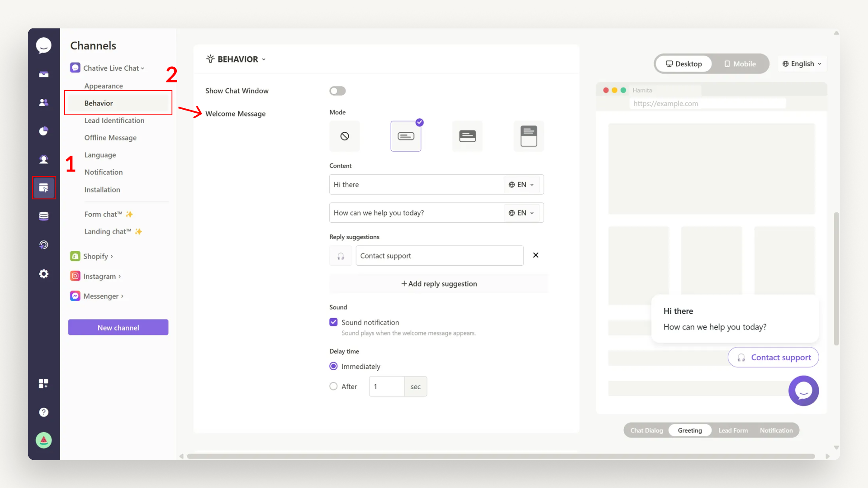Uncheck the Sound notification checkbox
The image size is (868, 488).
[334, 322]
